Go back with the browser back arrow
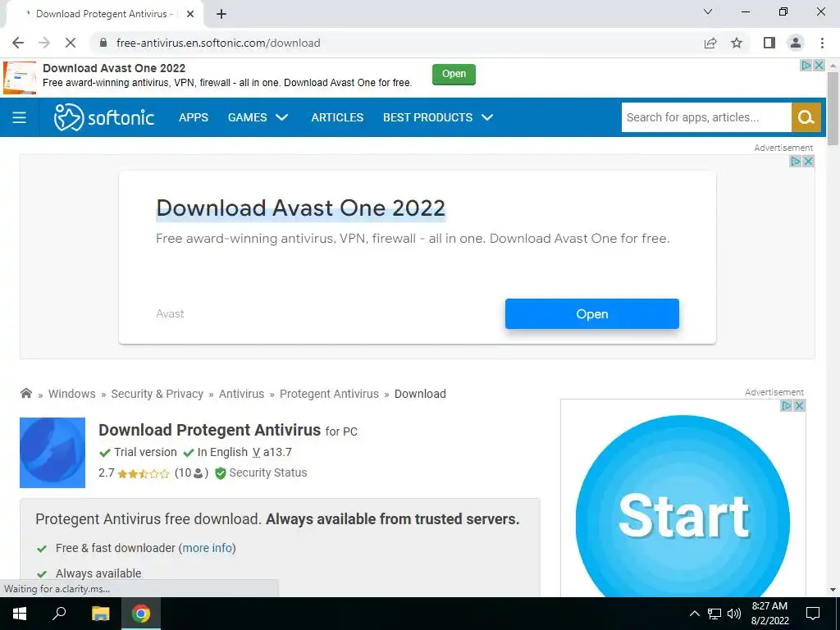Image resolution: width=840 pixels, height=630 pixels. (x=18, y=43)
